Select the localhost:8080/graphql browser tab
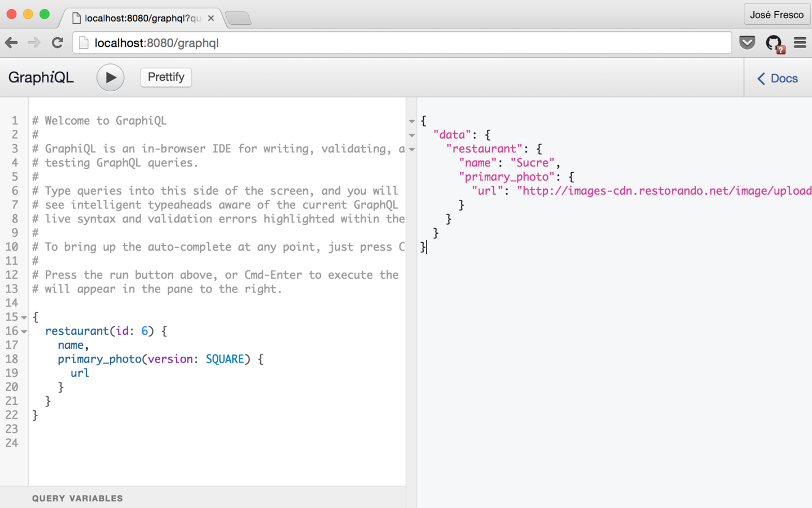Viewport: 812px width, 508px height. [141, 18]
